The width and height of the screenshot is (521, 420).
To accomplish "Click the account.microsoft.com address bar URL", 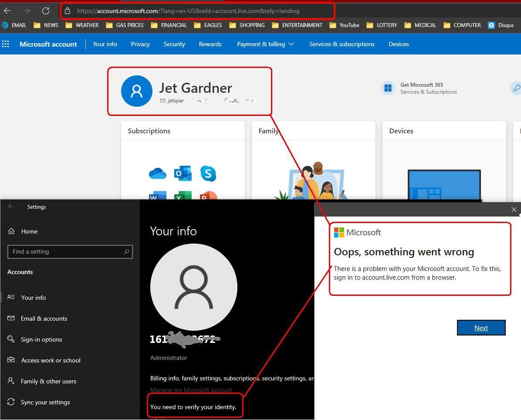I will click(x=188, y=11).
